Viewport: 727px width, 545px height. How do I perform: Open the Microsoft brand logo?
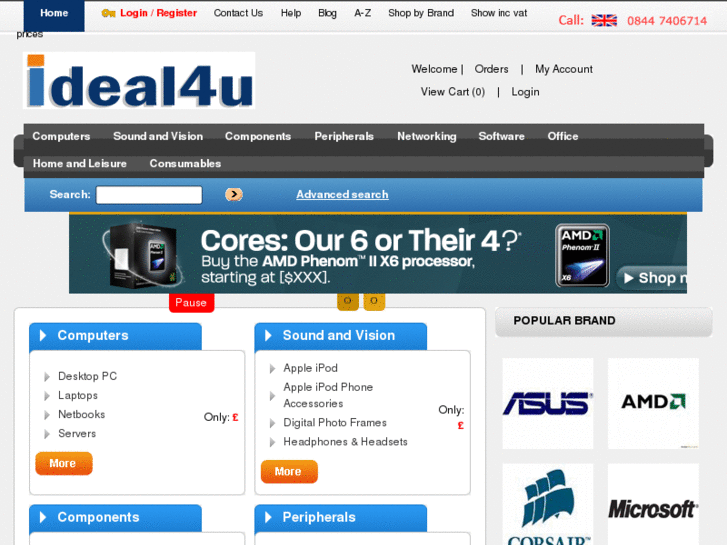(653, 505)
